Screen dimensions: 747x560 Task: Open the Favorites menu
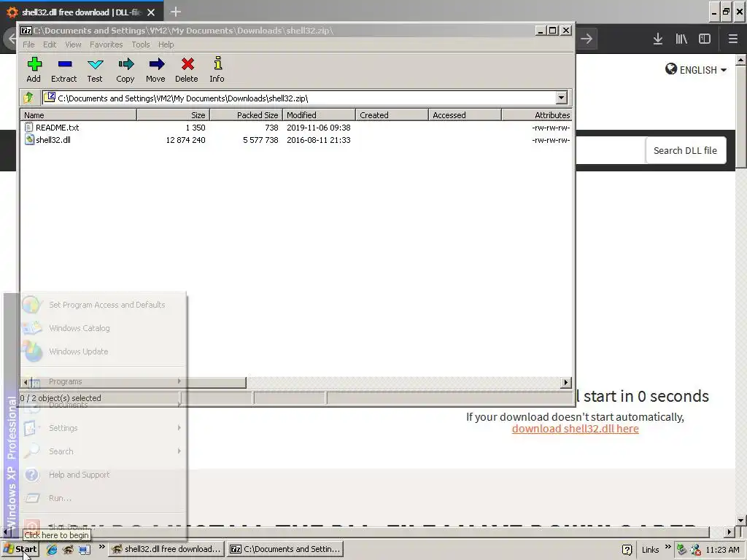pos(107,44)
